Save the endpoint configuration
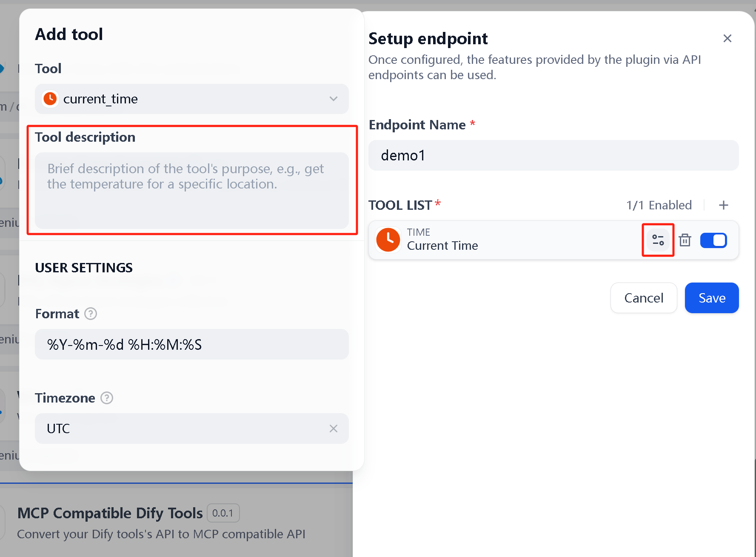Screen dimensions: 756x557 (x=711, y=298)
